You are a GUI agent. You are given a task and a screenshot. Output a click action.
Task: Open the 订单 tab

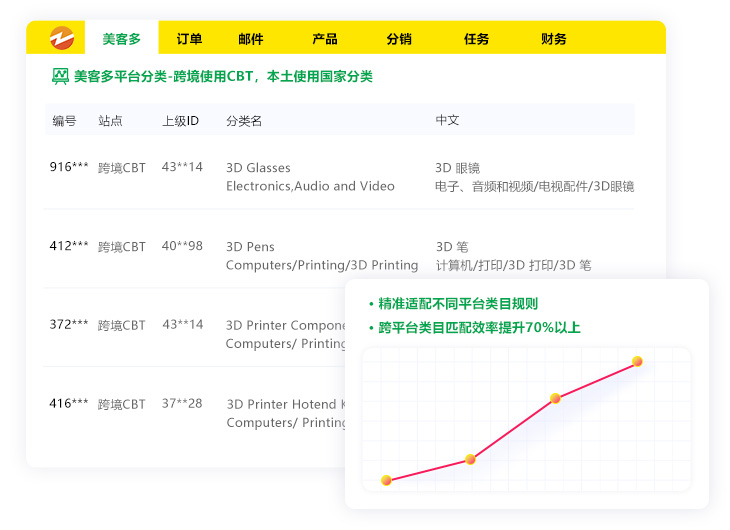(x=189, y=39)
